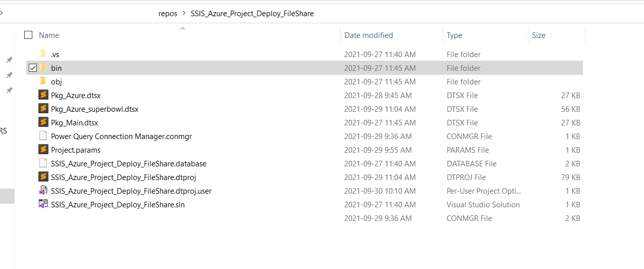The image size is (644, 269).
Task: Click the Visual Studio Solution type cell
Action: pos(483,204)
